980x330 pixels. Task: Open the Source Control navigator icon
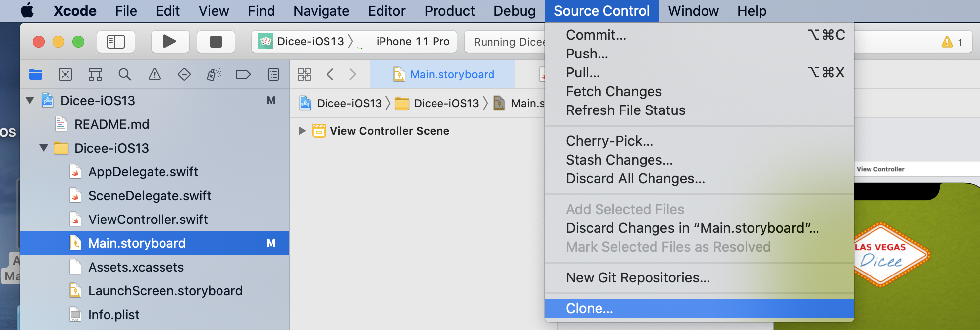[x=65, y=75]
